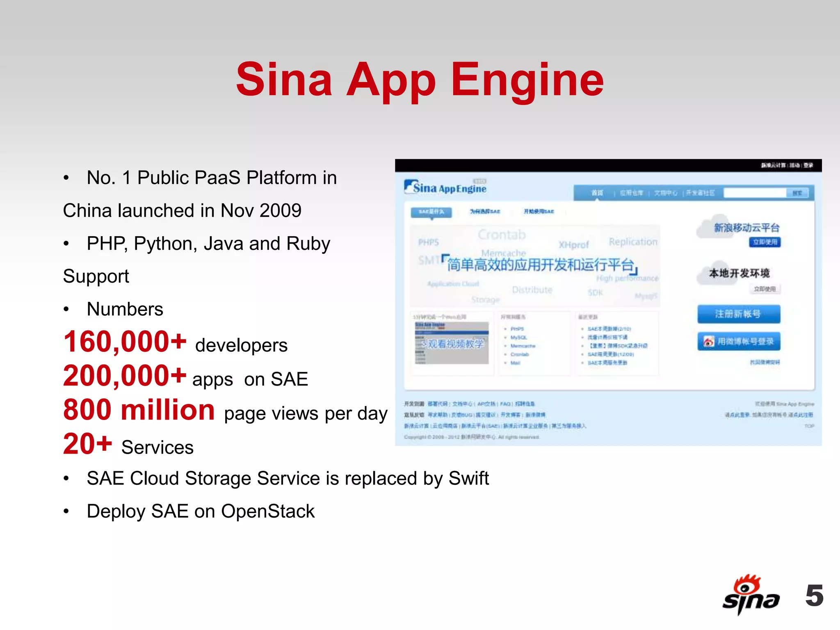
Task: Click the Mail link in services list
Action: point(515,363)
